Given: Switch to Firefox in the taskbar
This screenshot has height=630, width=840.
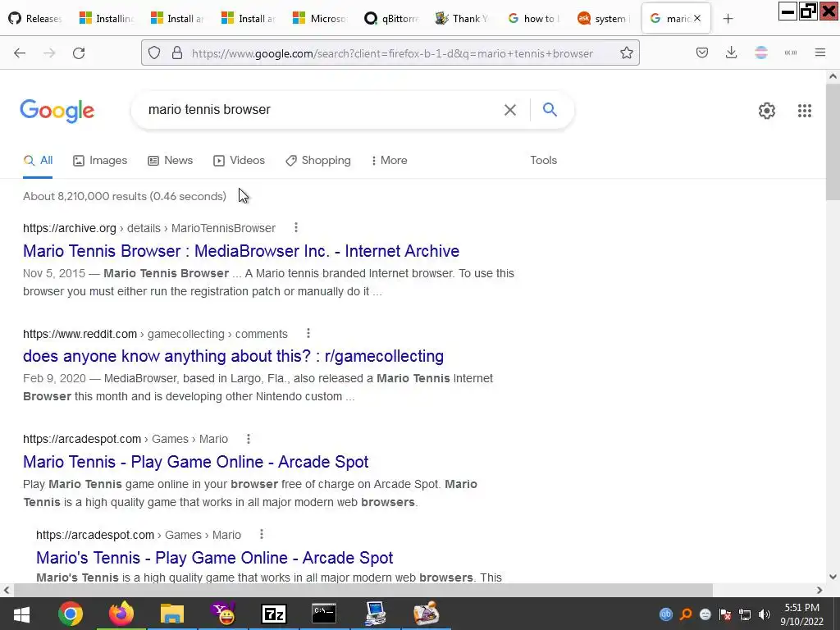Looking at the screenshot, I should [121, 614].
